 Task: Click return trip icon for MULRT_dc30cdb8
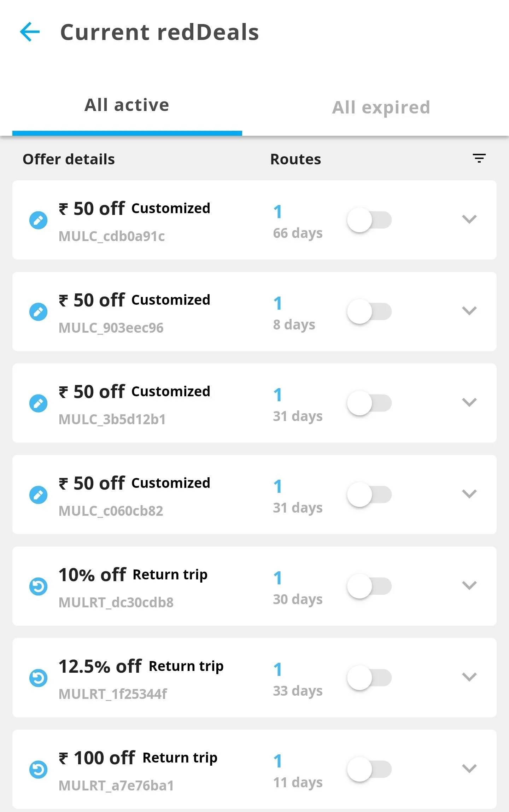point(38,586)
